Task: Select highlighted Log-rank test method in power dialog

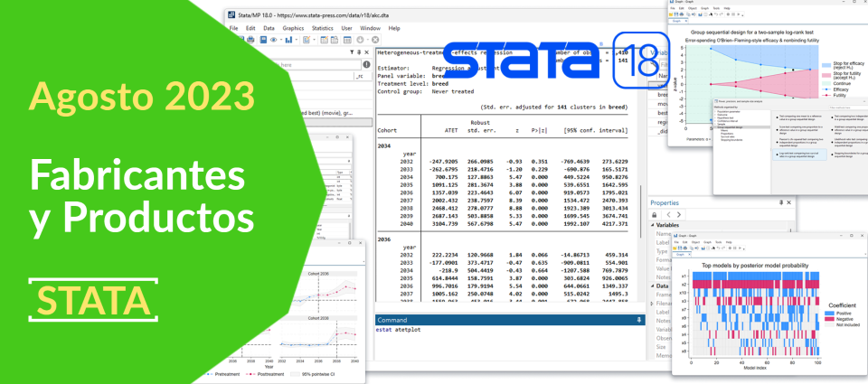Action: point(800,155)
